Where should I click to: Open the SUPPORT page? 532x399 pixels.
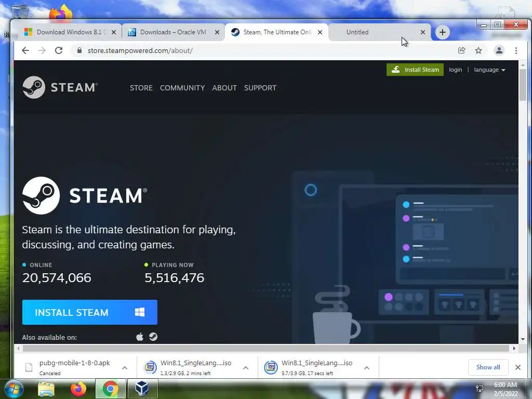pos(260,88)
